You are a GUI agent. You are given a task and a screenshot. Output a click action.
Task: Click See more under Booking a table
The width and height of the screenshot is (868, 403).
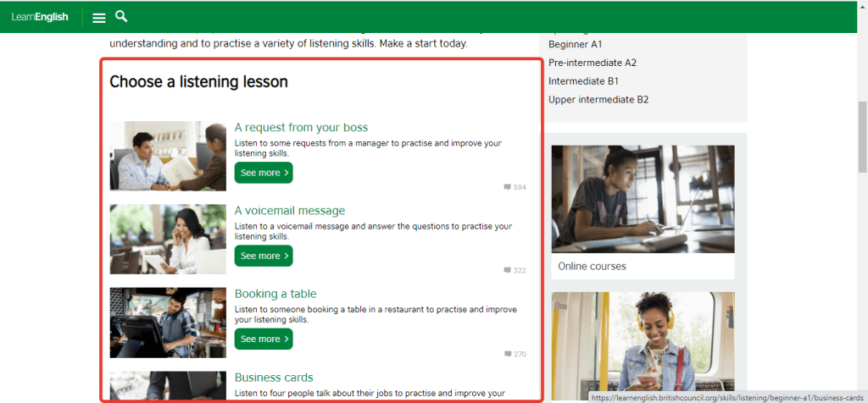point(264,339)
